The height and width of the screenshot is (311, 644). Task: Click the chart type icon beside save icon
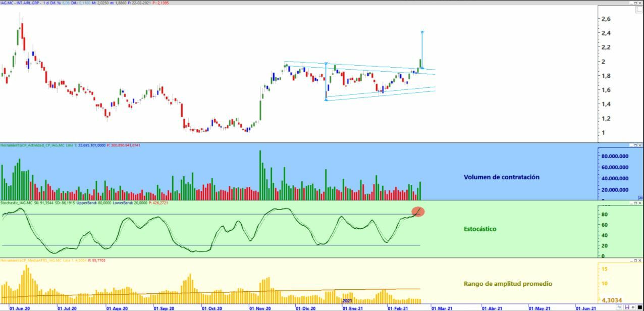[x=619, y=307]
